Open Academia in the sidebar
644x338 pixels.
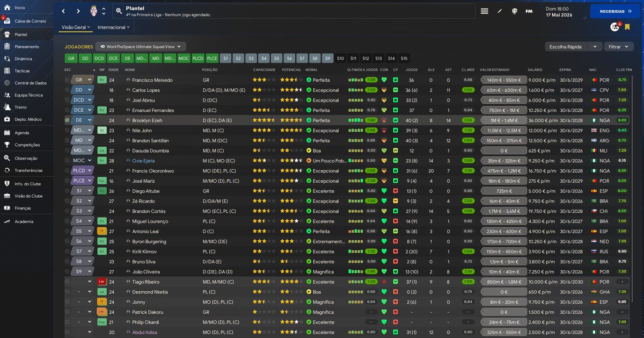[x=24, y=221]
